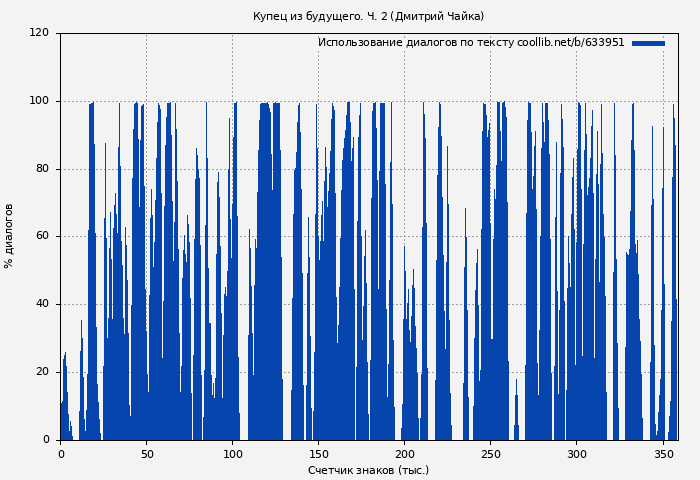The image size is (700, 480).
Task: Click the y-axis tick label 40
Action: pyautogui.click(x=42, y=304)
